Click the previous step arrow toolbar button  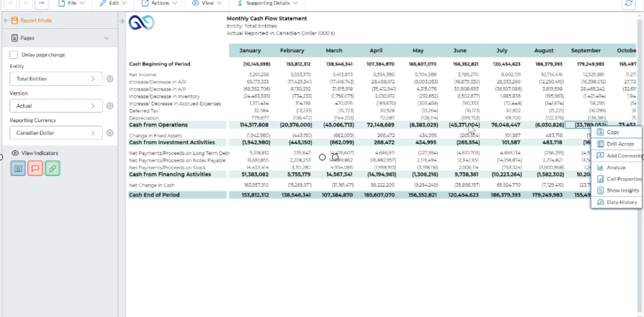pyautogui.click(x=26, y=3)
